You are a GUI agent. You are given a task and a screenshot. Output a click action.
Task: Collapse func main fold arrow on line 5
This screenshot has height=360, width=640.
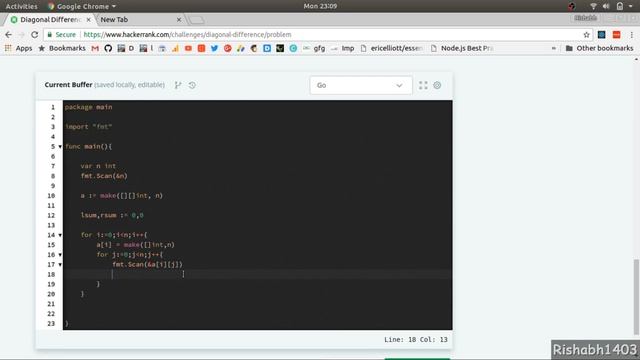60,147
